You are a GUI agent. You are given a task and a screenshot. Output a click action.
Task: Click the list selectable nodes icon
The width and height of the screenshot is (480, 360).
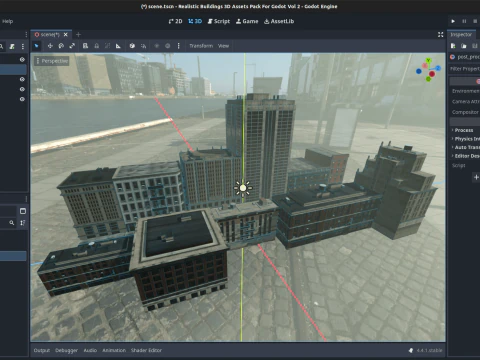[85, 46]
